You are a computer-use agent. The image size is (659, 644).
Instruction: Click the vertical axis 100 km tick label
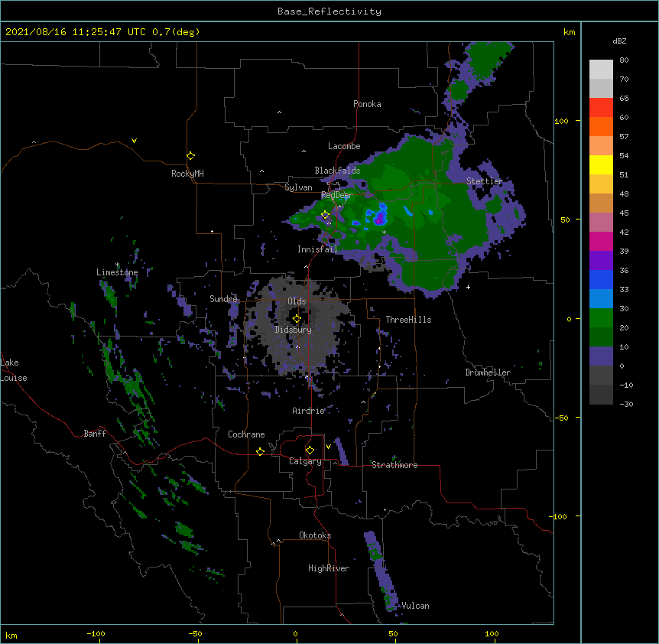561,121
